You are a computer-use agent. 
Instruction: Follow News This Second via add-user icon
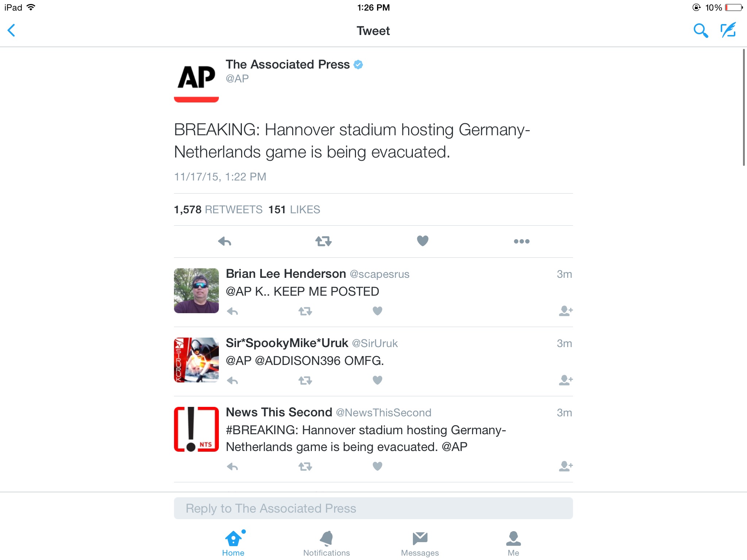[x=566, y=466]
